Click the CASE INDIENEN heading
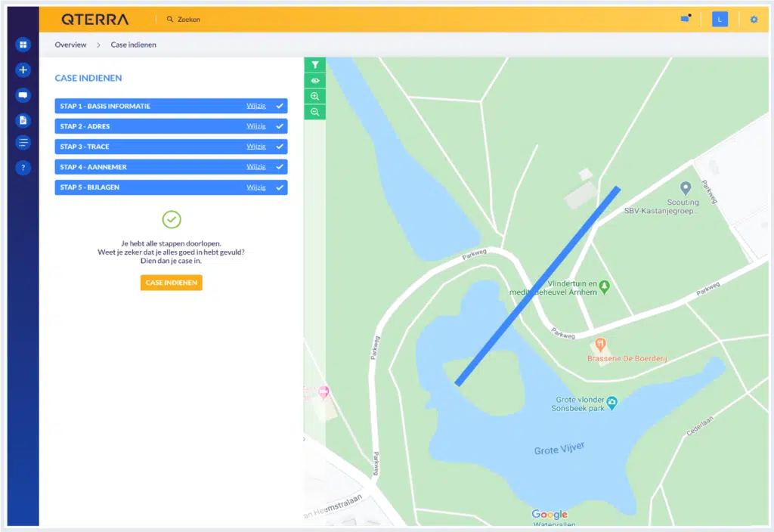Image resolution: width=774 pixels, height=532 pixels. [x=88, y=78]
